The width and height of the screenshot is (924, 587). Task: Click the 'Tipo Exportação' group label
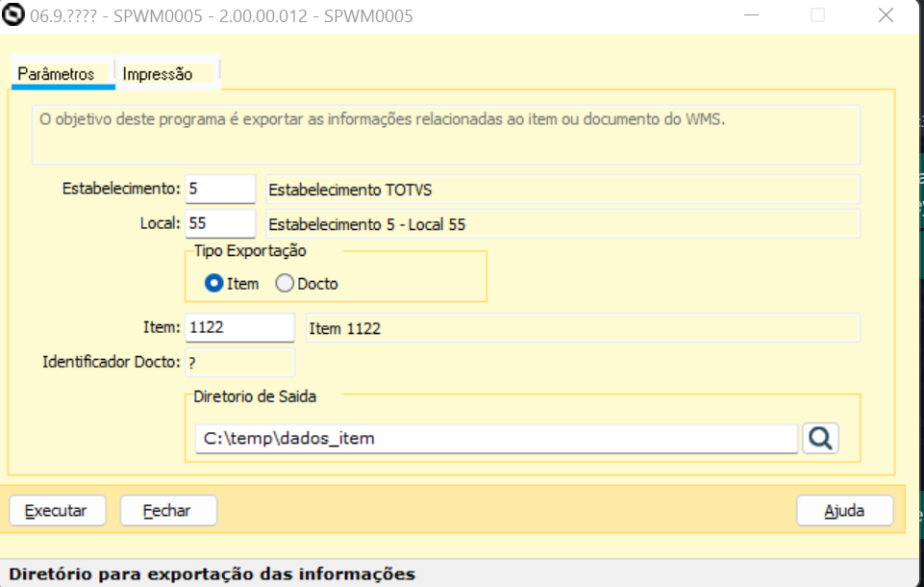(250, 251)
